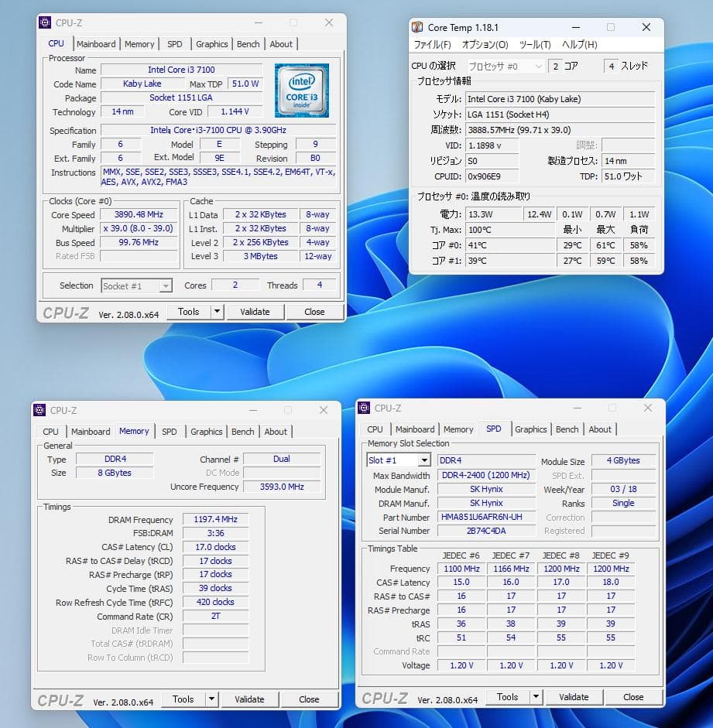Viewport: 713px width, 728px height.
Task: Click Close button in CPU-Z Memory window
Action: pos(309,699)
